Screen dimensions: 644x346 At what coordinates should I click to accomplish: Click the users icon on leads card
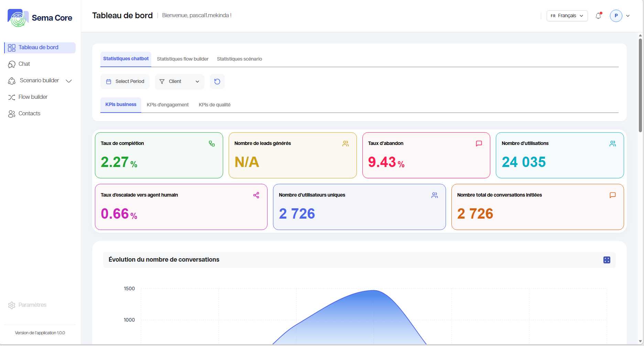pos(346,144)
